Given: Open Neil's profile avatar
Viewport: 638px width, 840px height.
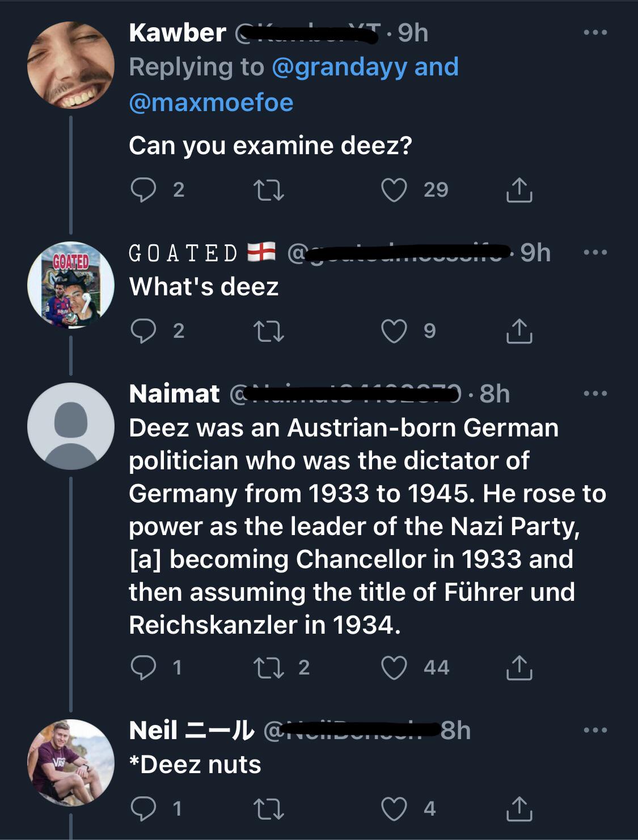Looking at the screenshot, I should [x=71, y=762].
